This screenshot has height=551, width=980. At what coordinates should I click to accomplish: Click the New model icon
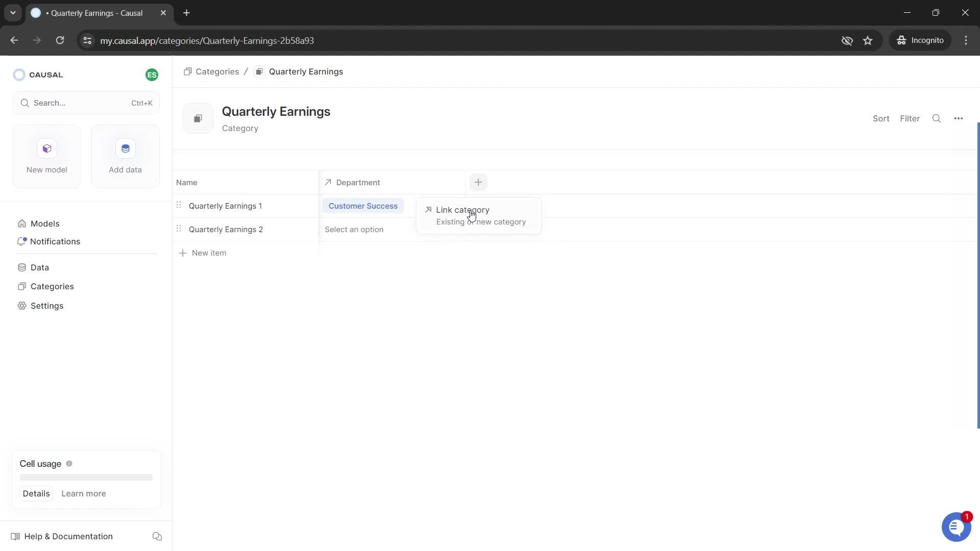pyautogui.click(x=47, y=148)
